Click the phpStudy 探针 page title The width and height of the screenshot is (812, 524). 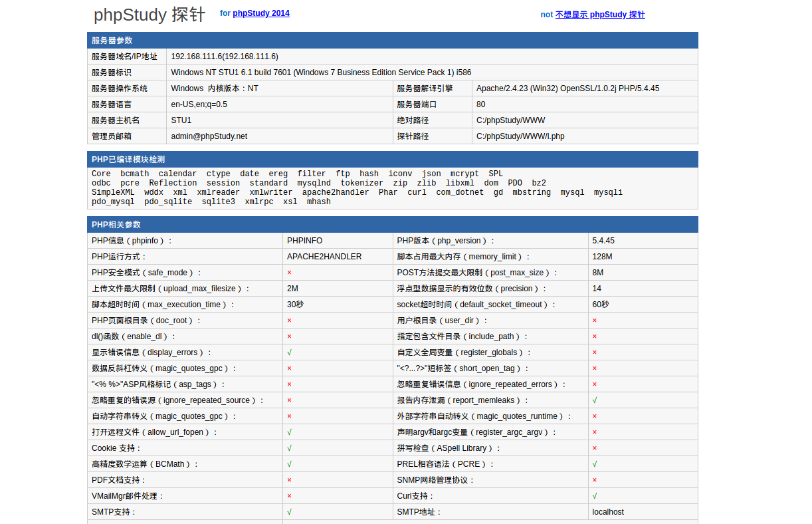[x=150, y=15]
